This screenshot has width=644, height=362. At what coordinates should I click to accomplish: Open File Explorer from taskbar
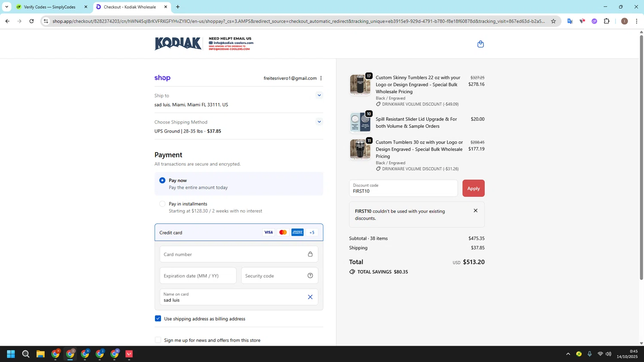pos(40,354)
